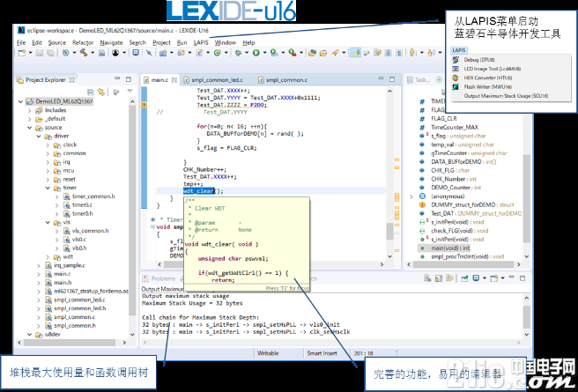Click the editor vertical scrollbar thumb
The image size is (578, 392).
coord(389,231)
